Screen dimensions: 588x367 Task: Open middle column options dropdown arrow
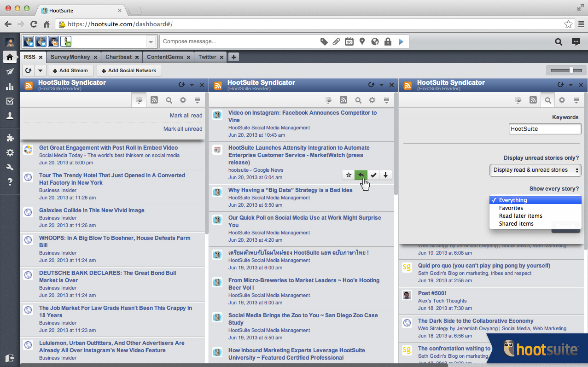(x=381, y=85)
